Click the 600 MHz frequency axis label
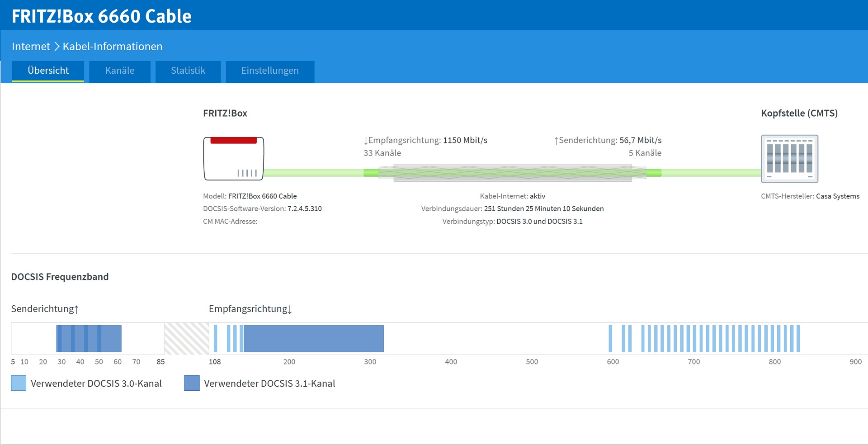Screen dimensions: 868x445 [x=613, y=362]
